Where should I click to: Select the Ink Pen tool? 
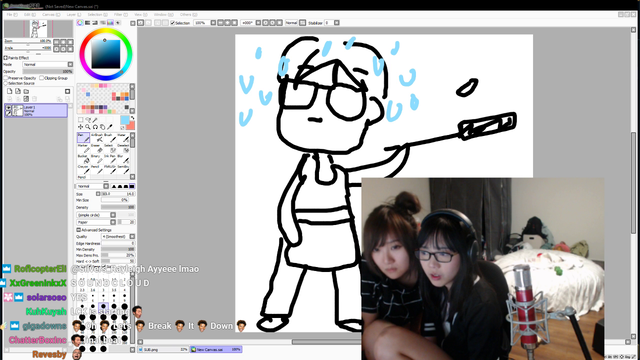109,159
